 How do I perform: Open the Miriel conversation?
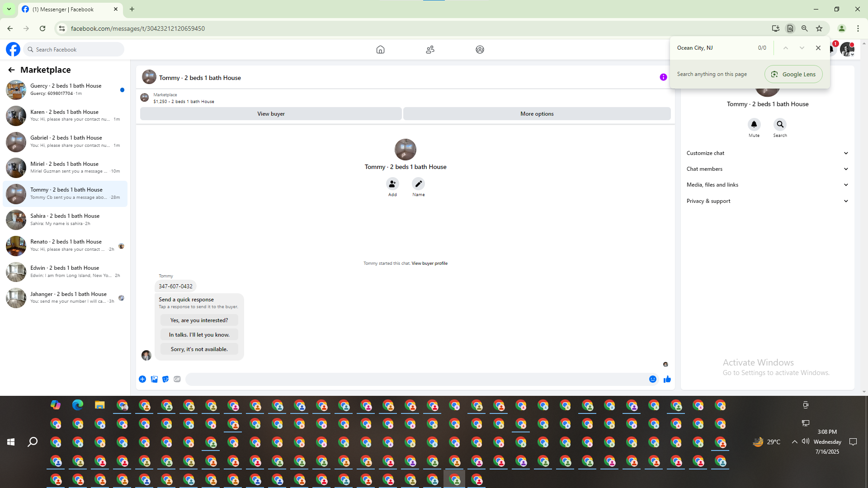point(65,168)
